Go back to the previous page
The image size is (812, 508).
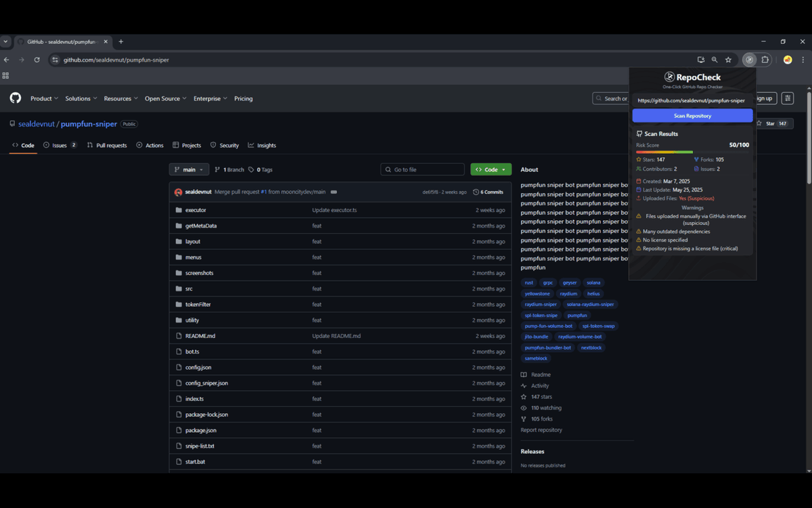(7, 60)
